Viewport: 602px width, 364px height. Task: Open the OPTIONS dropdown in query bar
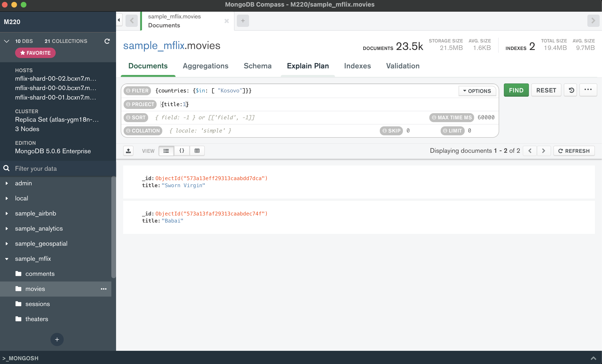[x=477, y=91]
